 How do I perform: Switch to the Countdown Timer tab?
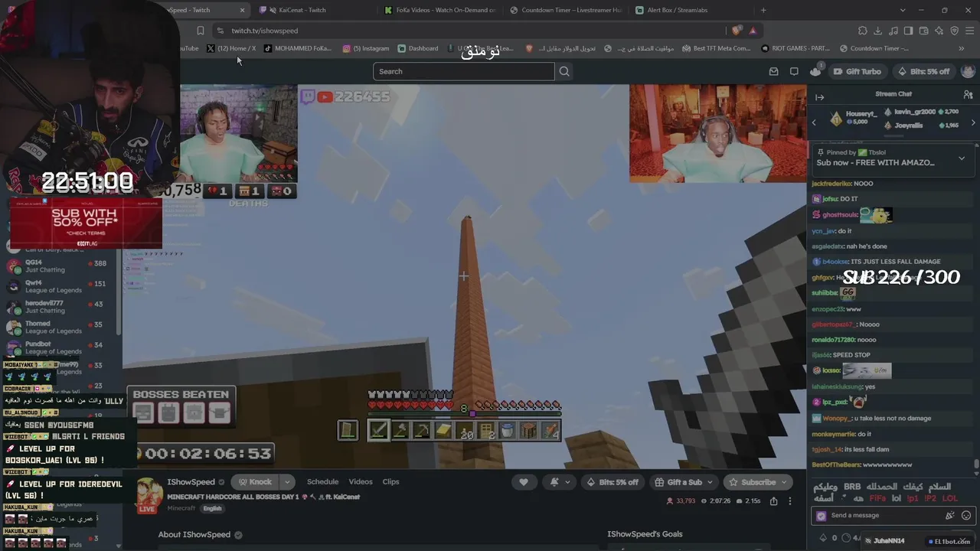pos(565,10)
